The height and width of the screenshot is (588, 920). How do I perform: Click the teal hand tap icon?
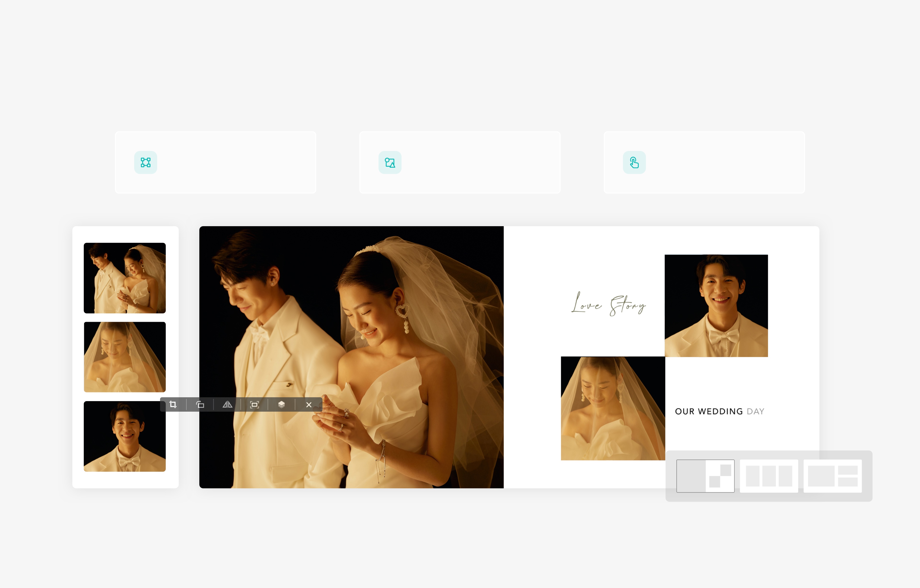coord(634,162)
